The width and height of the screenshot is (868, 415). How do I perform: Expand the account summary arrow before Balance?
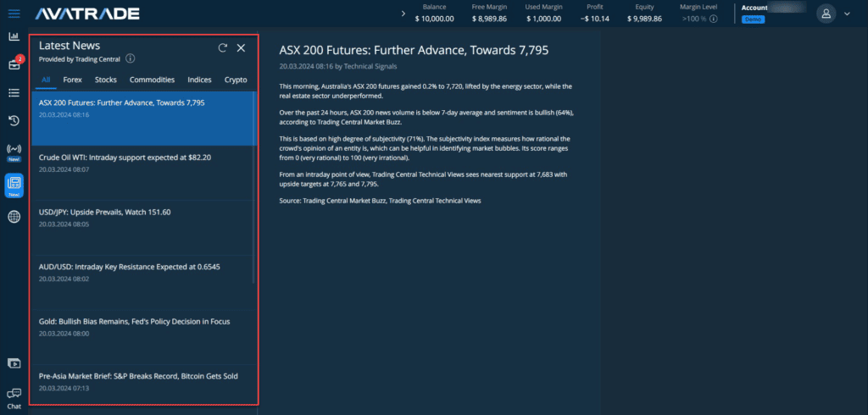(403, 14)
